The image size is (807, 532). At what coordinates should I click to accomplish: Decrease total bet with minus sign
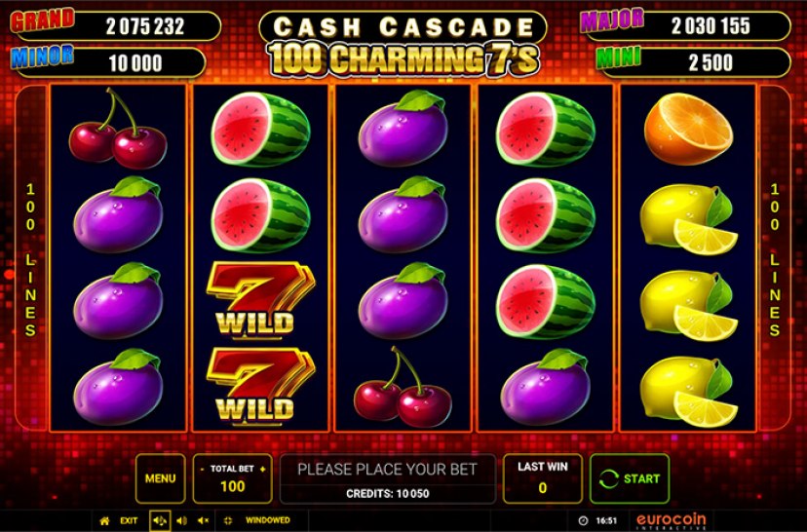[204, 469]
